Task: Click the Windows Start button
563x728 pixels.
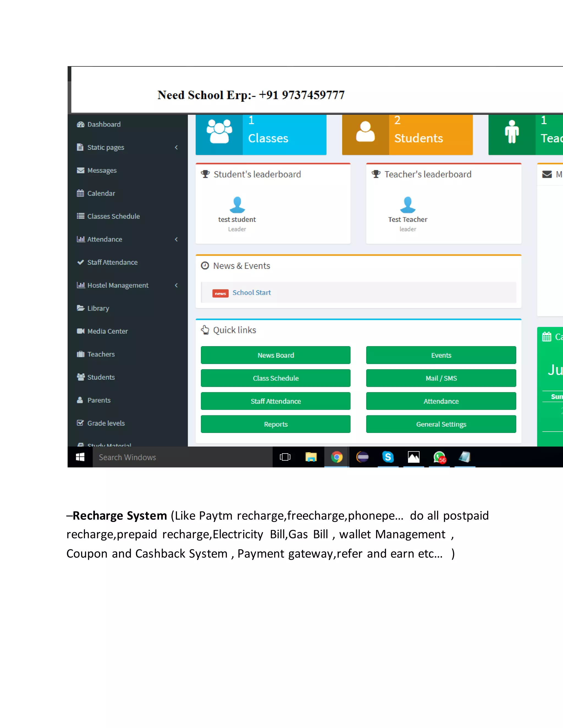Action: coord(80,457)
